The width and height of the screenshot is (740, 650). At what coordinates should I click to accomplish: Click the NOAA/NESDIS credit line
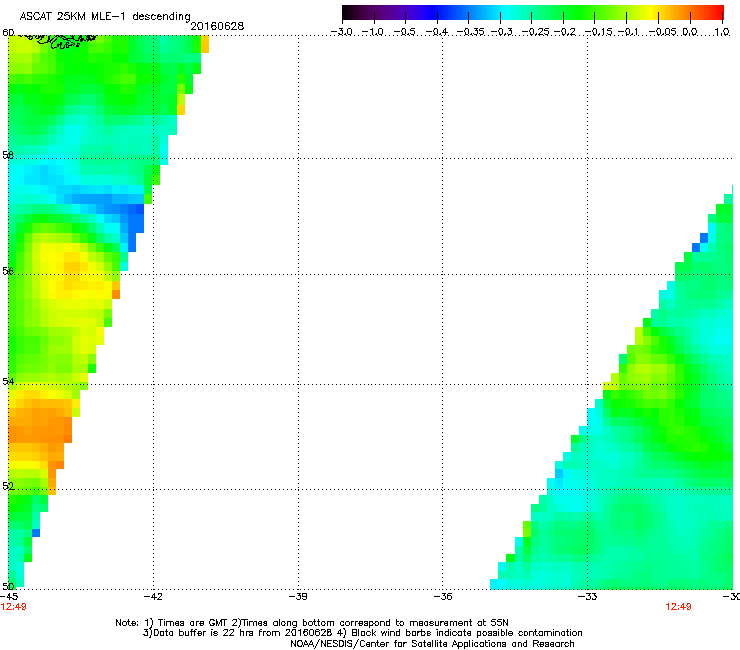(x=432, y=644)
